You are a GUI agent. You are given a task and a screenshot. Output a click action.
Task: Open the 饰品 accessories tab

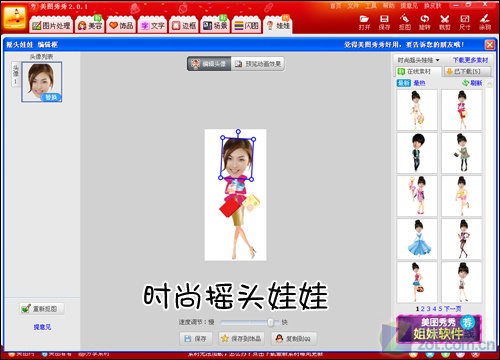pos(121,25)
